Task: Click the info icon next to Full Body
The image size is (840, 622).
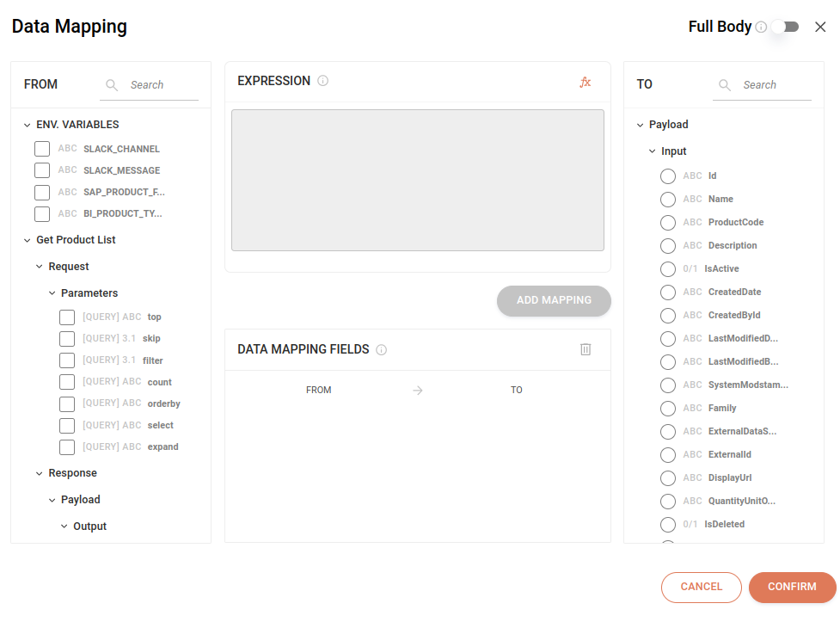Action: [x=763, y=27]
